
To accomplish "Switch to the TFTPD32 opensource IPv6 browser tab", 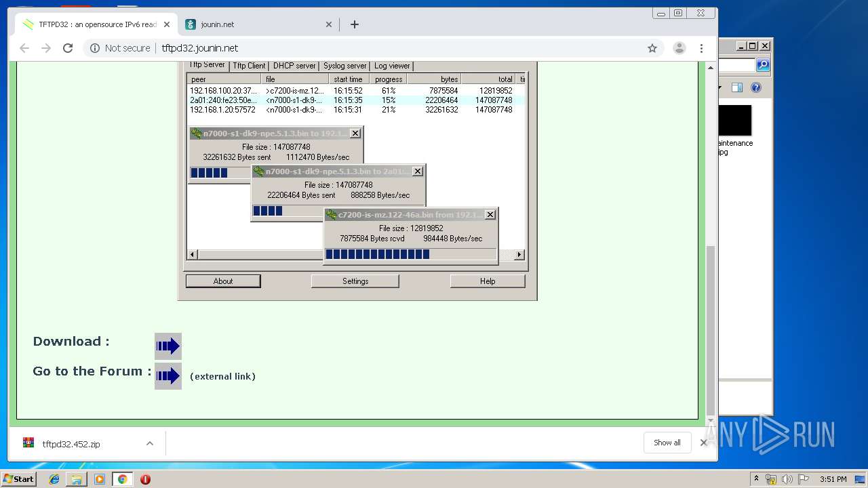I will pos(97,24).
